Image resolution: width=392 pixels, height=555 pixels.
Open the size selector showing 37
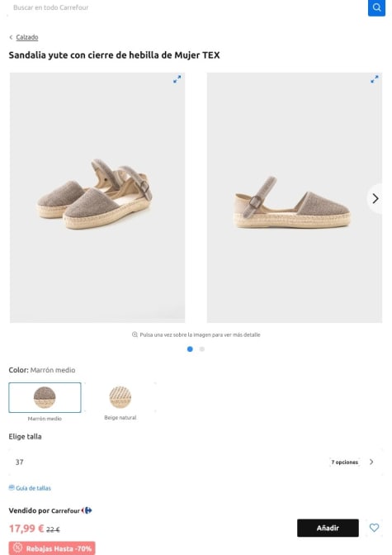point(196,462)
